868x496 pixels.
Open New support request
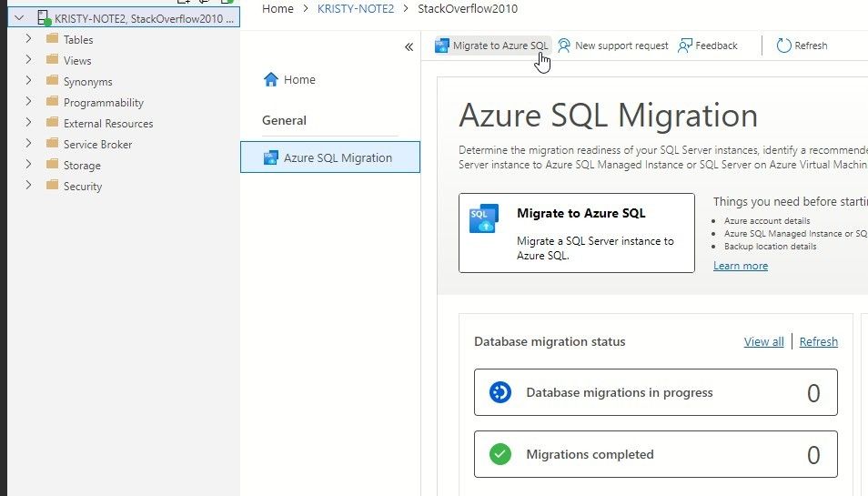613,46
